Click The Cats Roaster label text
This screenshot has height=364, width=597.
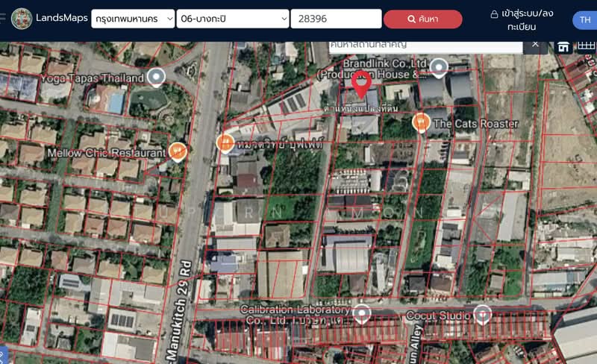point(476,124)
